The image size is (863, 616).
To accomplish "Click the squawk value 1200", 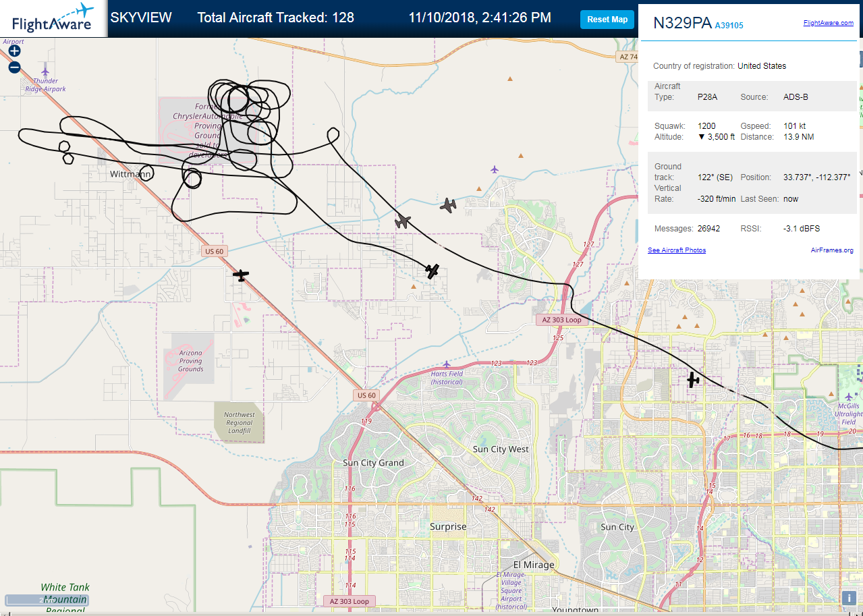I will (x=706, y=126).
